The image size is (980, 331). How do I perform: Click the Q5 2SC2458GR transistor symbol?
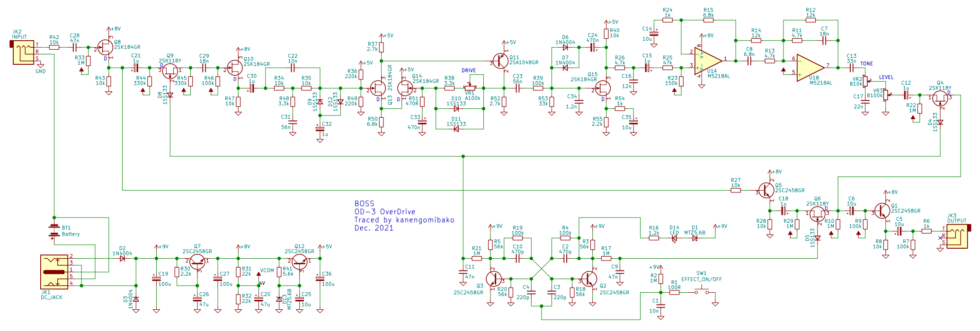tap(767, 190)
